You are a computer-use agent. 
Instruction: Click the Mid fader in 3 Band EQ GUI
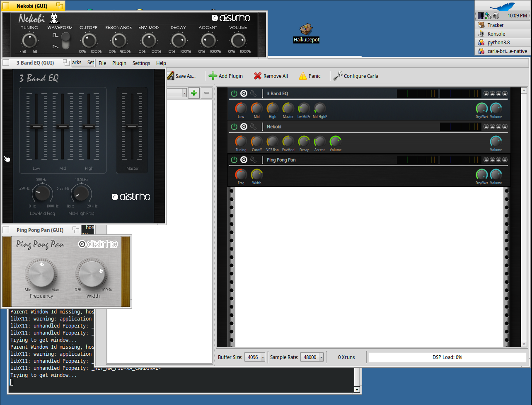63,126
